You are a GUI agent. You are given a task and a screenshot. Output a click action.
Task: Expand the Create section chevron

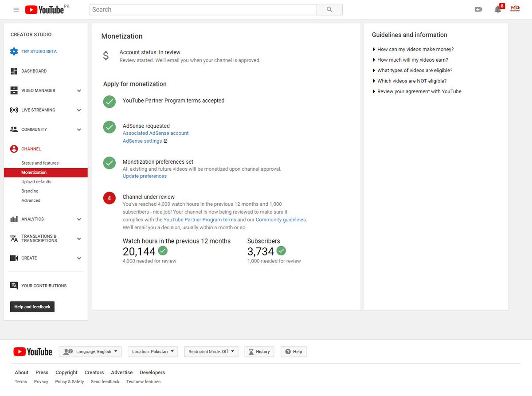click(79, 258)
